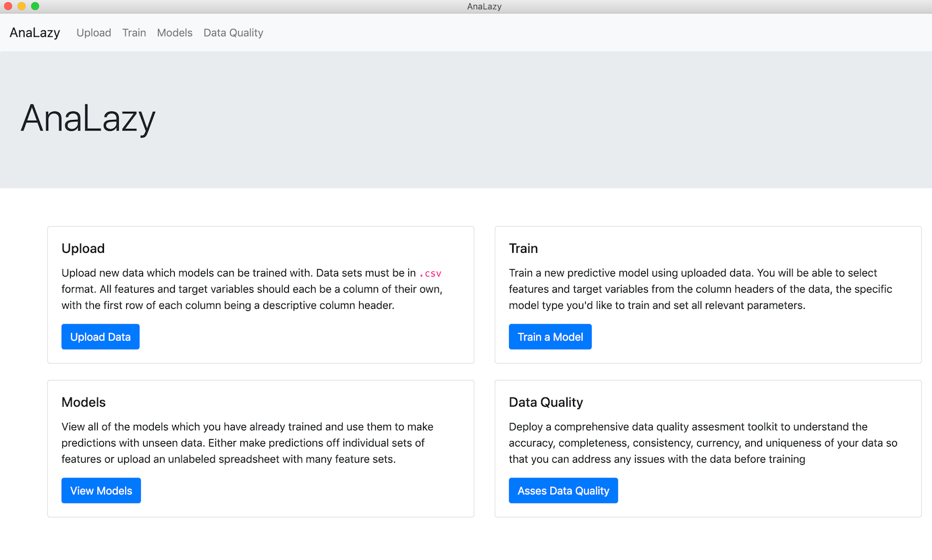Click the large AnaLazy jumbotron heading

pos(88,119)
